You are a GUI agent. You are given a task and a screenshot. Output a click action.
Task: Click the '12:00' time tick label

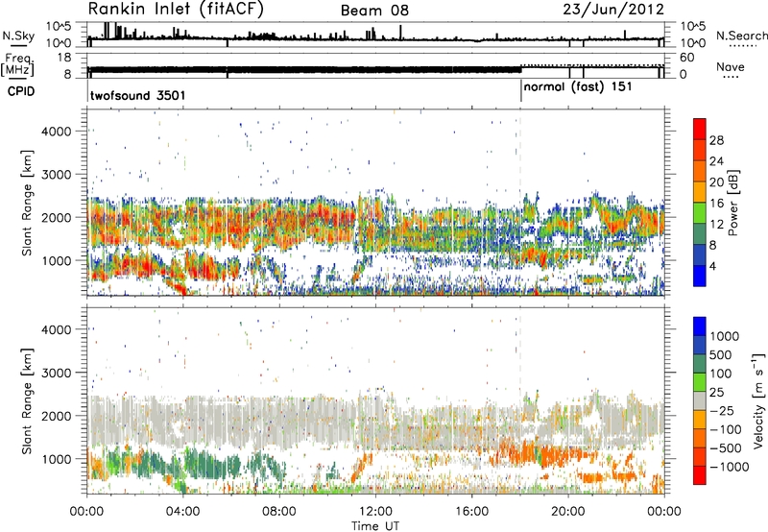click(375, 512)
